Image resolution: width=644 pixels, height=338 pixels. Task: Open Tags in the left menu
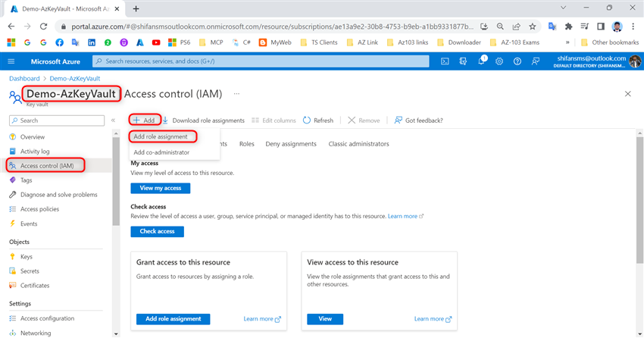26,180
